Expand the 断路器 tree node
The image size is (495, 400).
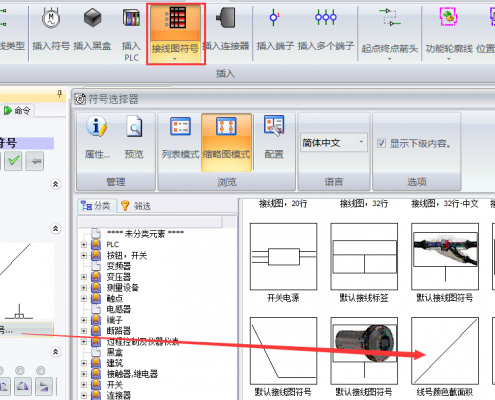84,331
